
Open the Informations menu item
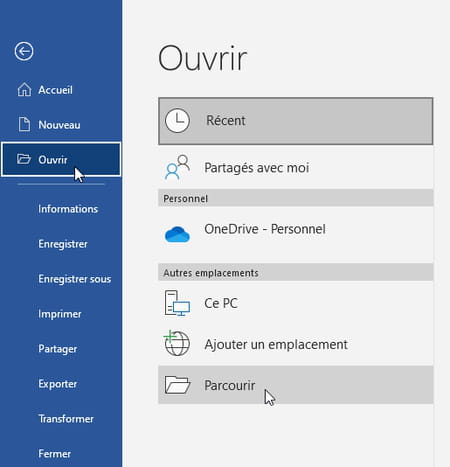click(68, 209)
